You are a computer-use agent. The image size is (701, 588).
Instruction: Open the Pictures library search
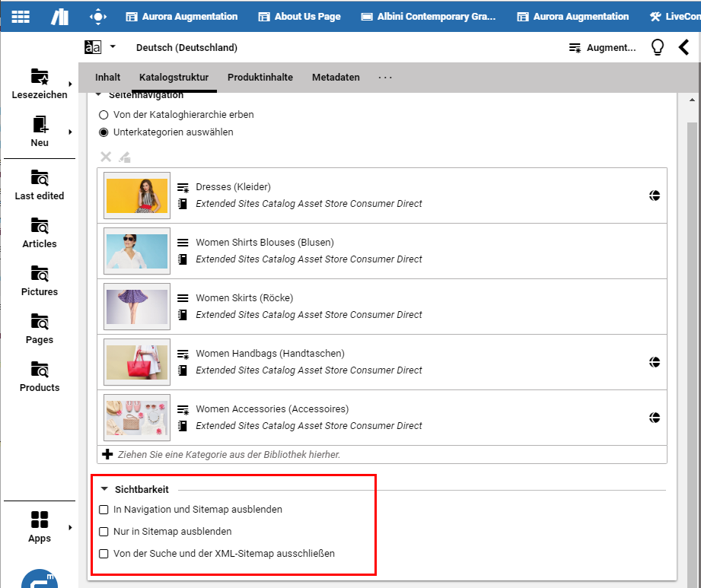tap(40, 280)
